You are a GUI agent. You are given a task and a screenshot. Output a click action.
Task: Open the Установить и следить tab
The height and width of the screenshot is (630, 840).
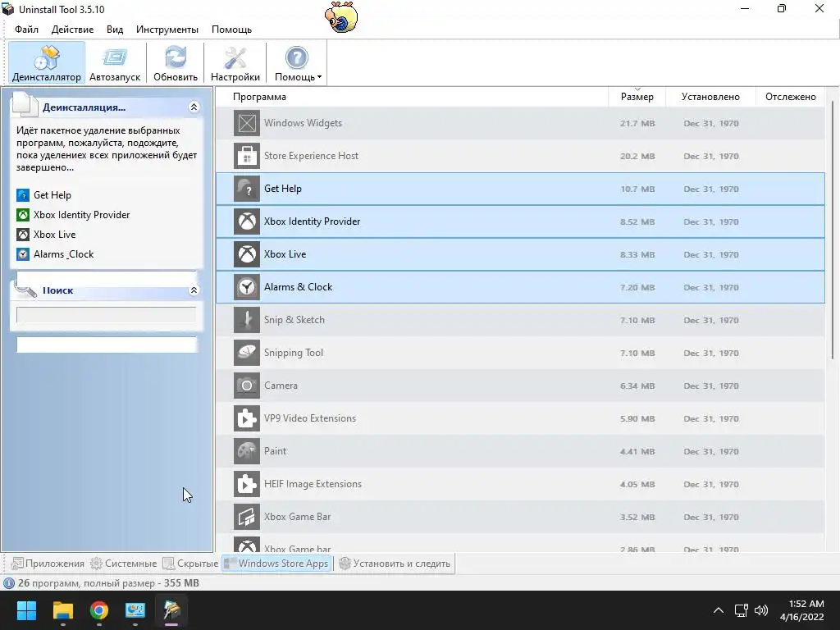pyautogui.click(x=395, y=564)
